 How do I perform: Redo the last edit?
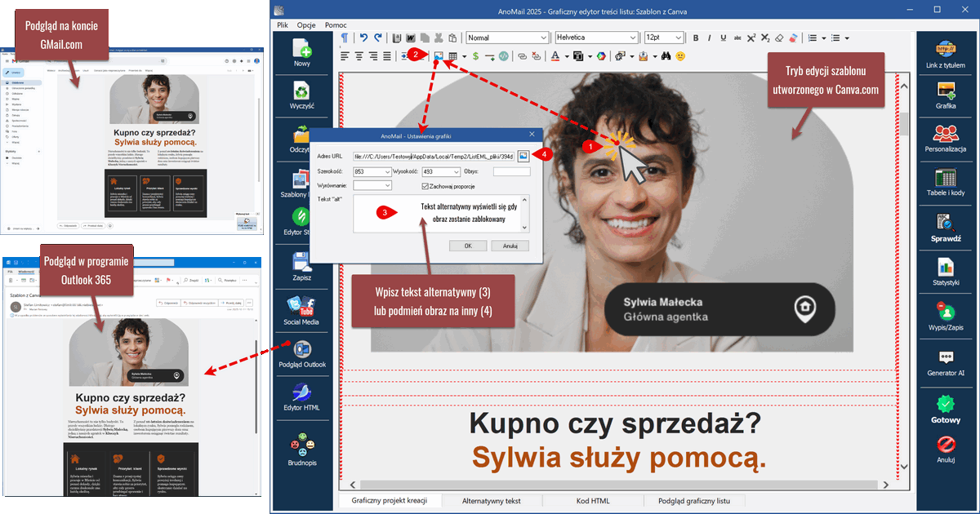click(378, 38)
